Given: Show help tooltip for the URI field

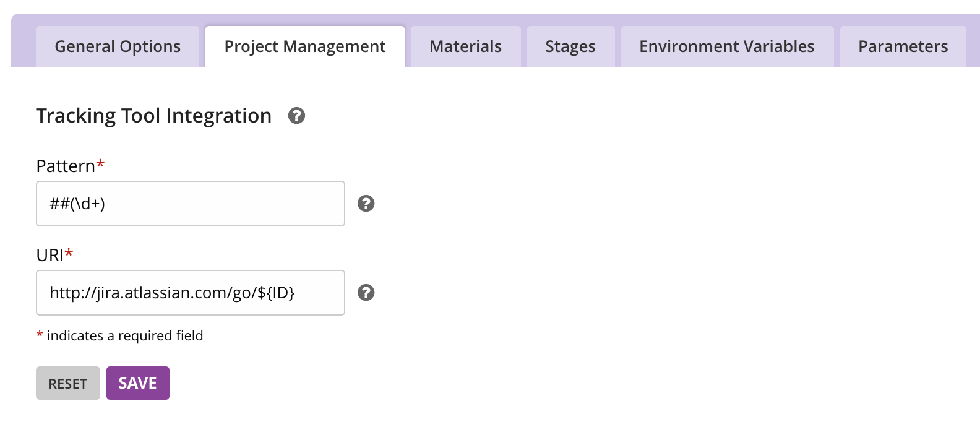Looking at the screenshot, I should (366, 293).
